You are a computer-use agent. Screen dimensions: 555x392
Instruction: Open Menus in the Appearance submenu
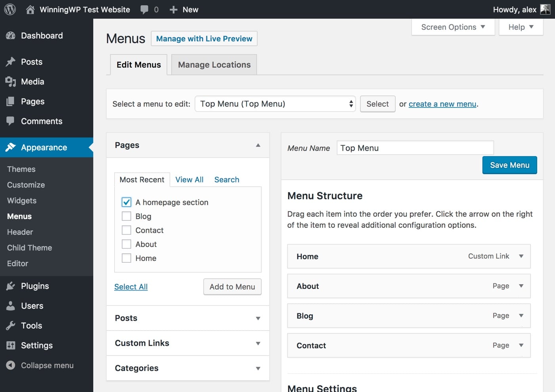tap(19, 216)
